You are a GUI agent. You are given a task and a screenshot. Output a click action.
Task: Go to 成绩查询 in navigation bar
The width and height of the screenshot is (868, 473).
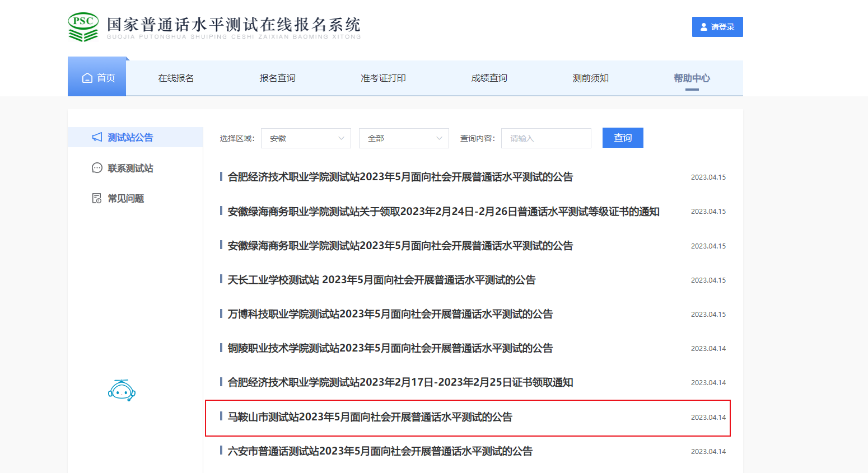click(x=489, y=78)
